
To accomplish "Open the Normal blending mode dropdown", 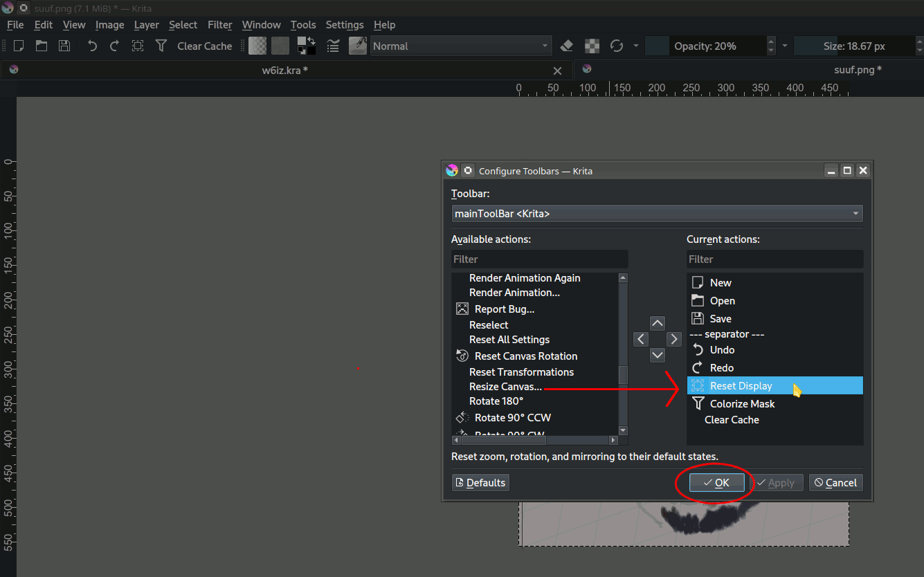I will (461, 46).
